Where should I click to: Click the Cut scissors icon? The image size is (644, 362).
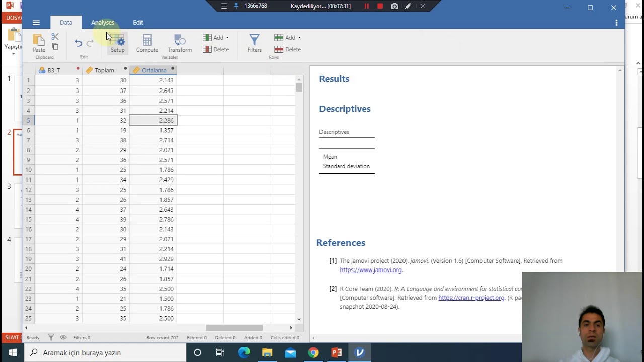coord(55,37)
